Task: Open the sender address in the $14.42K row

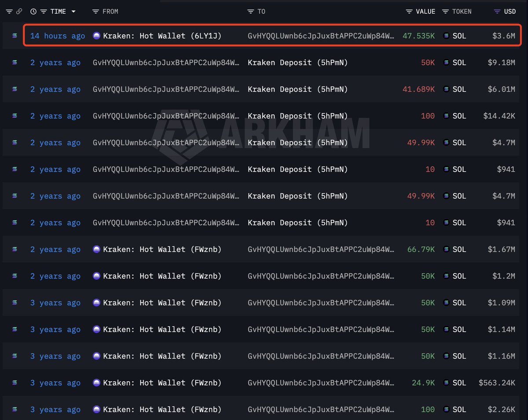Action: click(x=166, y=116)
